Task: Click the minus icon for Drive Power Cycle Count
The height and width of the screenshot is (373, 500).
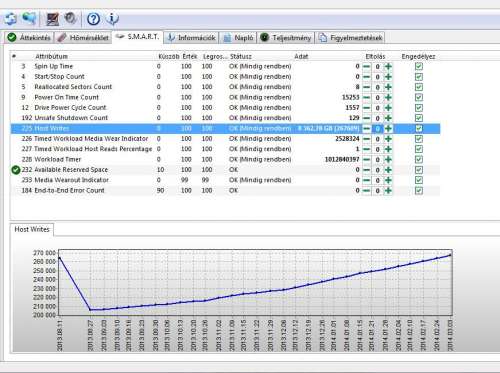Action: coord(366,108)
